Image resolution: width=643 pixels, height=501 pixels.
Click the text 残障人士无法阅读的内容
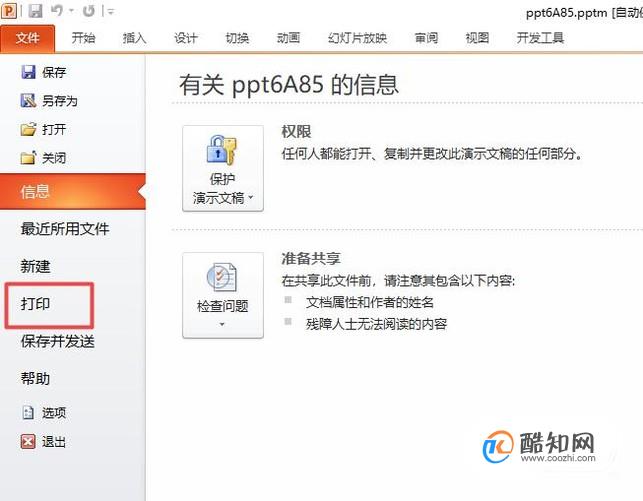[376, 324]
